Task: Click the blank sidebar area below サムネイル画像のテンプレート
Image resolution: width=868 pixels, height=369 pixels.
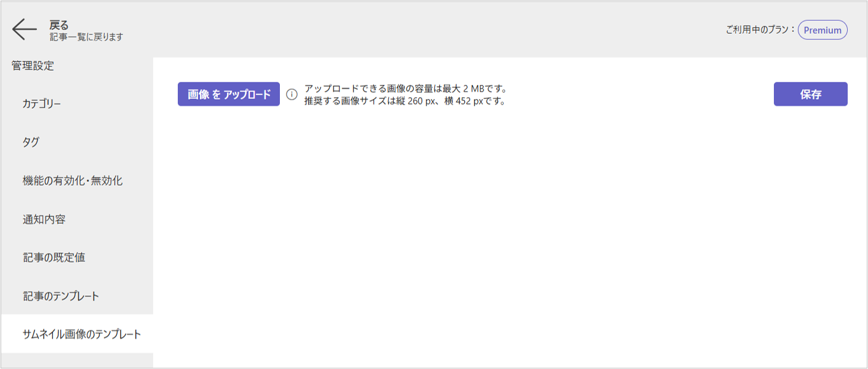Action: click(76, 360)
